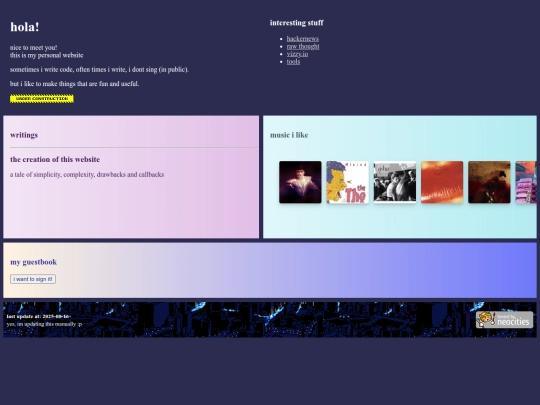The height and width of the screenshot is (405, 540).
Task: Click the 'interesting stuff' heading
Action: point(297,23)
